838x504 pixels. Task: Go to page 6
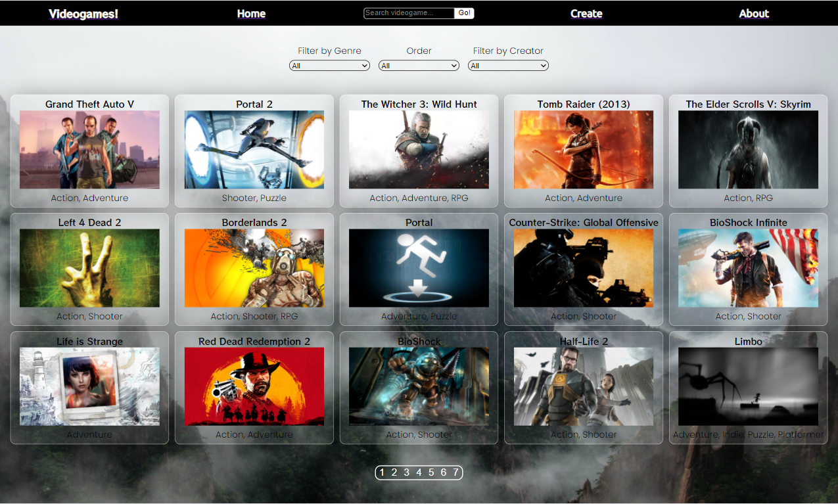click(x=444, y=472)
